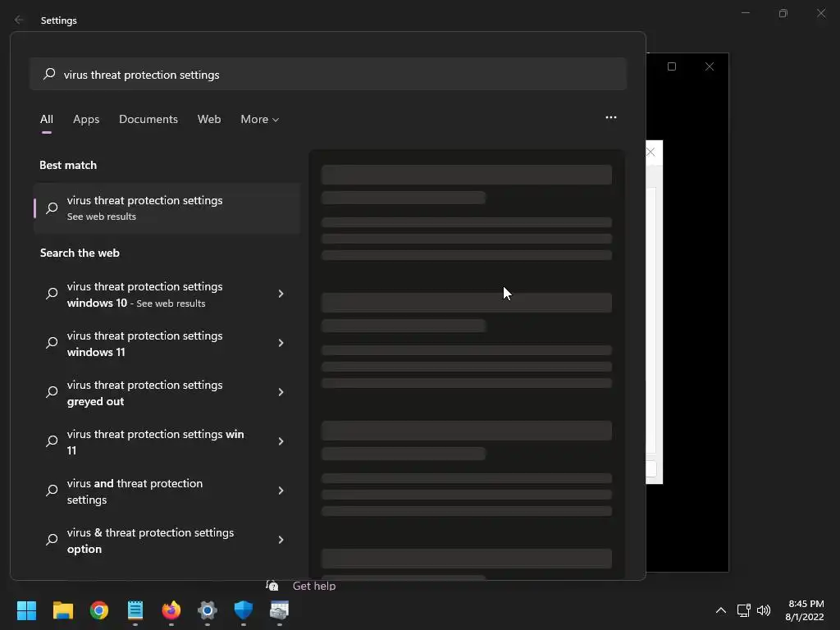Expand the More filter dropdown
Image resolution: width=840 pixels, height=630 pixels.
pos(260,119)
